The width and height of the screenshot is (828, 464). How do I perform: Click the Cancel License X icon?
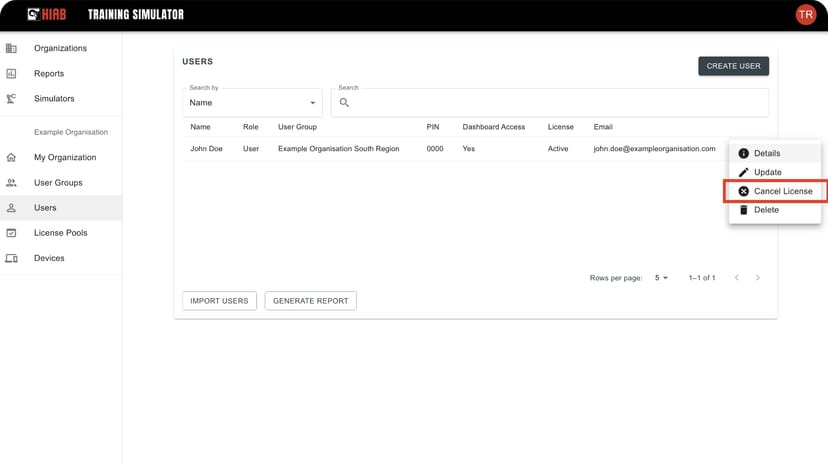744,191
